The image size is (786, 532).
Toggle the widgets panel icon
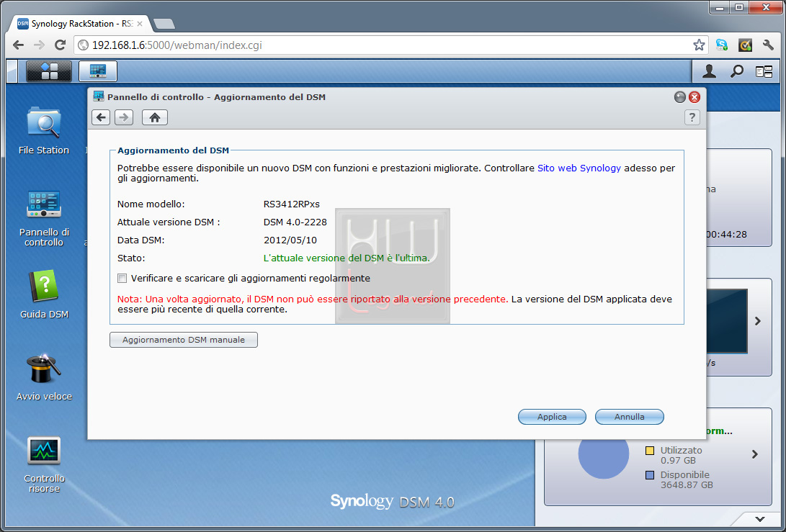coord(764,72)
